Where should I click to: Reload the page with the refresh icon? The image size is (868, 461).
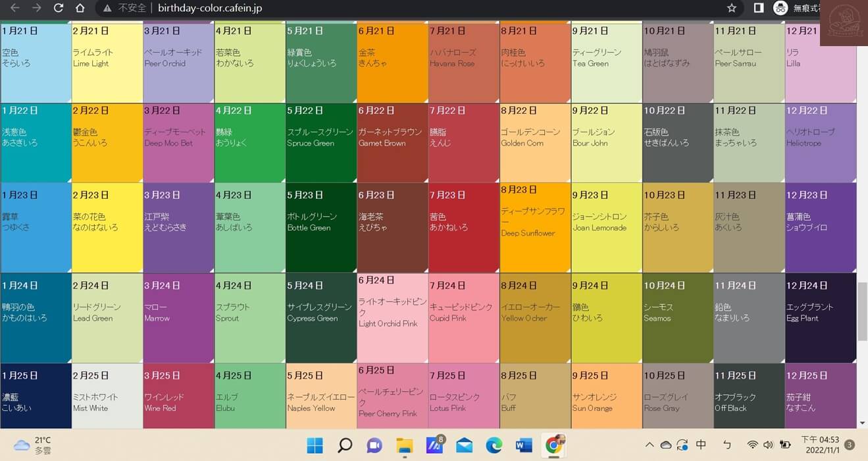(59, 9)
